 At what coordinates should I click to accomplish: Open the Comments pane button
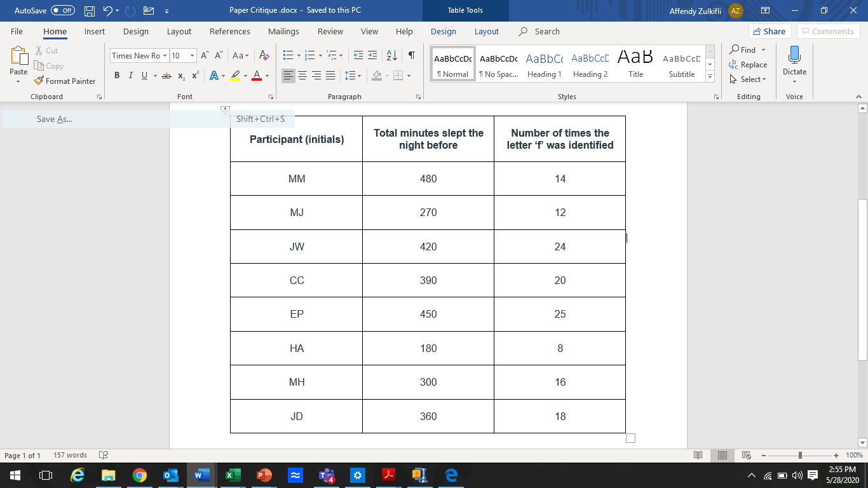click(828, 31)
